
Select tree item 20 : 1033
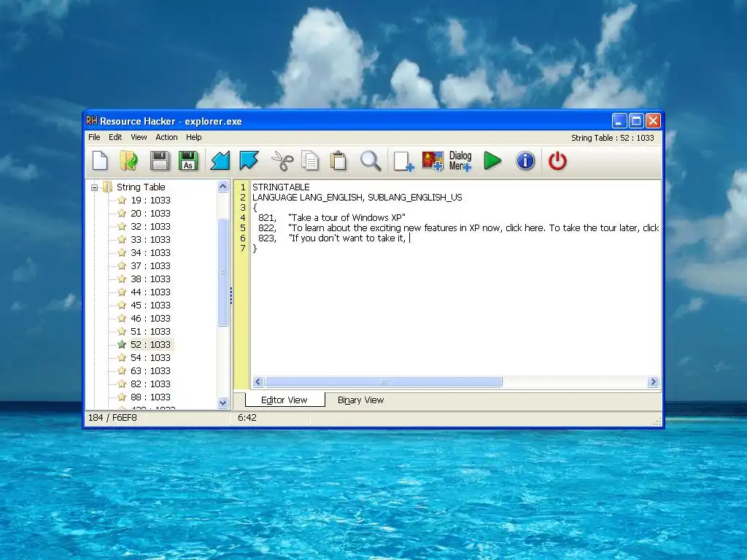point(150,214)
